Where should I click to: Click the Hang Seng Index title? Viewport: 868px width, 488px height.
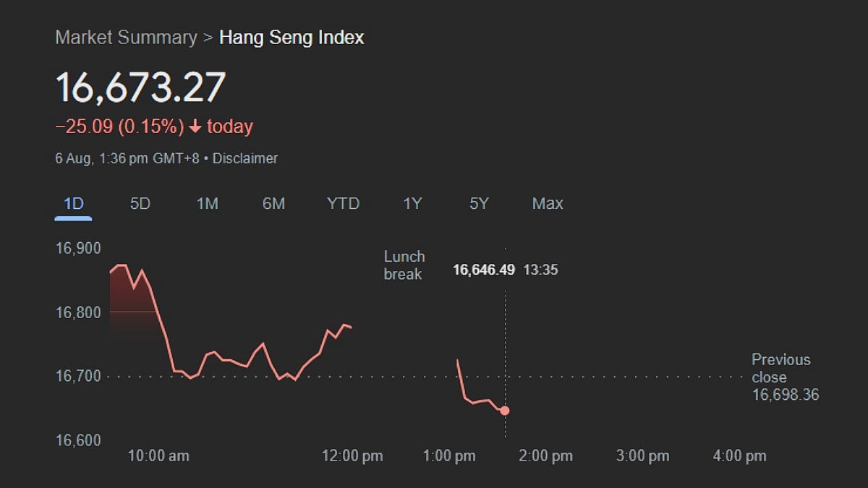pyautogui.click(x=292, y=38)
